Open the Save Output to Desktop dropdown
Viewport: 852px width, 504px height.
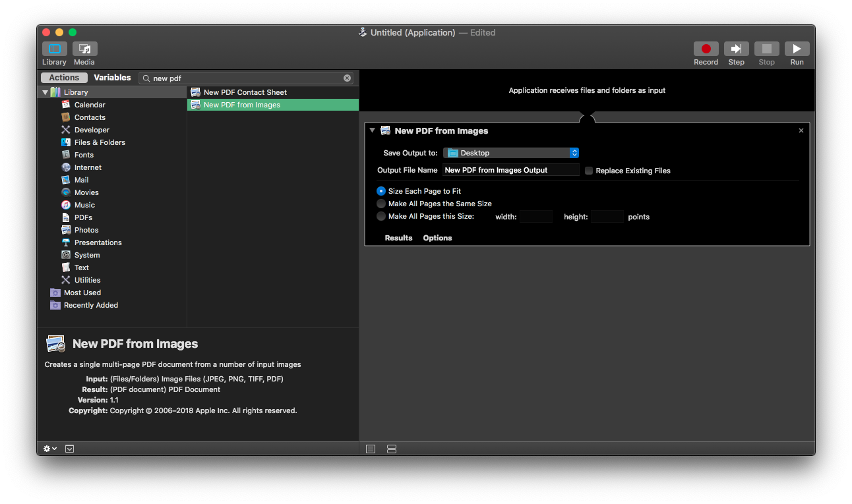tap(511, 153)
